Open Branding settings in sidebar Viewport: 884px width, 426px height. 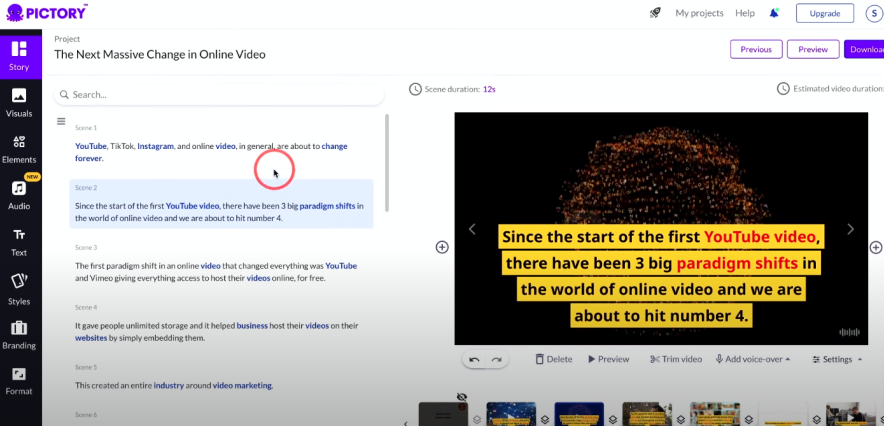click(19, 334)
